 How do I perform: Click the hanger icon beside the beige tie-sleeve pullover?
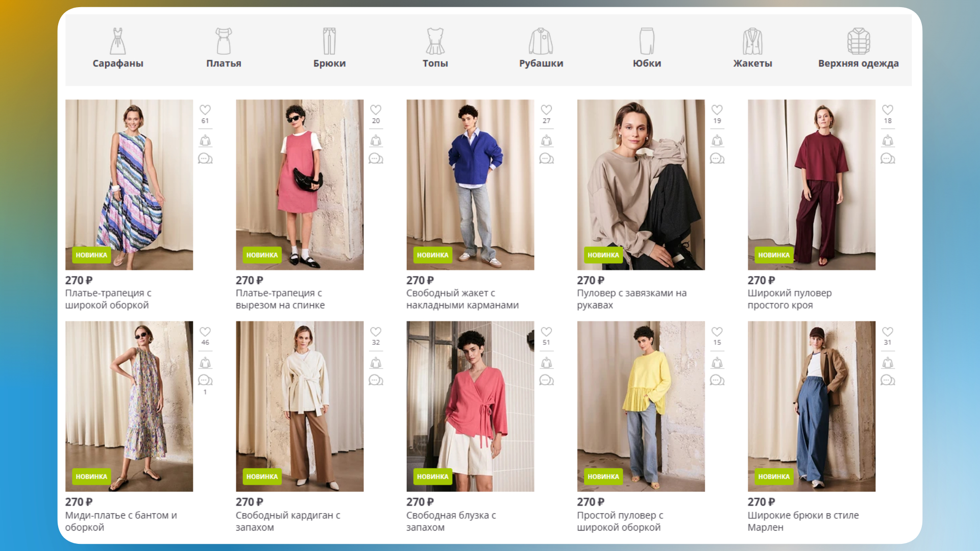717,141
